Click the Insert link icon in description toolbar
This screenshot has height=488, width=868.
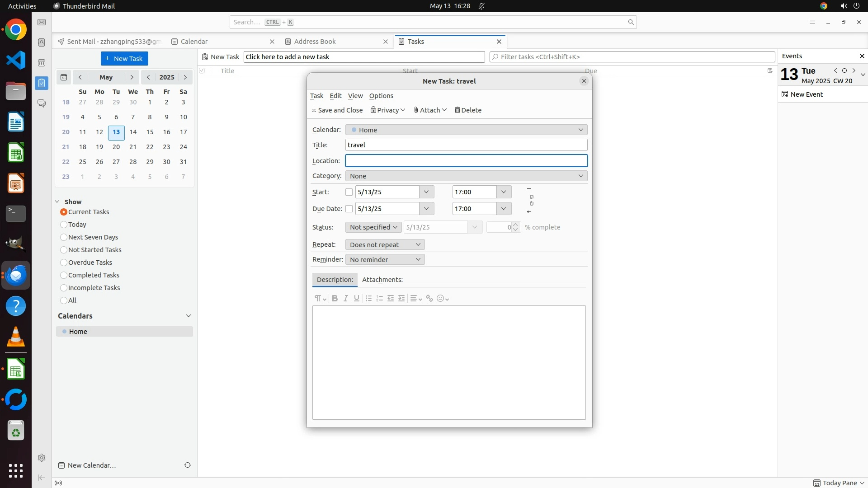[429, 298]
